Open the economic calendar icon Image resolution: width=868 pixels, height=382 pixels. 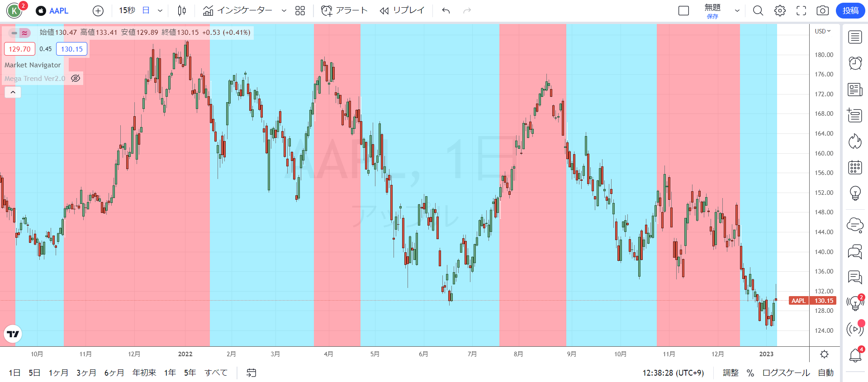(x=855, y=168)
